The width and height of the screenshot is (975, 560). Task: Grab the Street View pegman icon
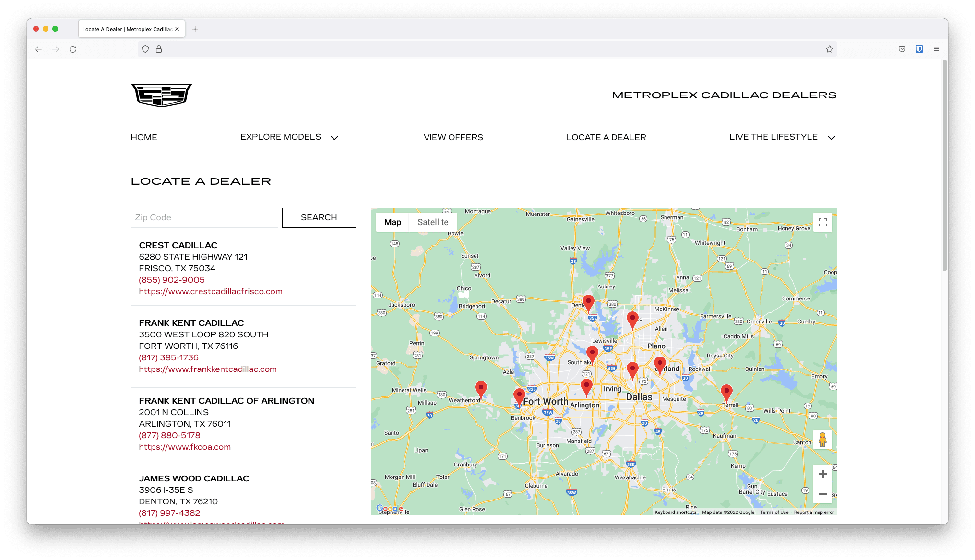[x=823, y=440]
